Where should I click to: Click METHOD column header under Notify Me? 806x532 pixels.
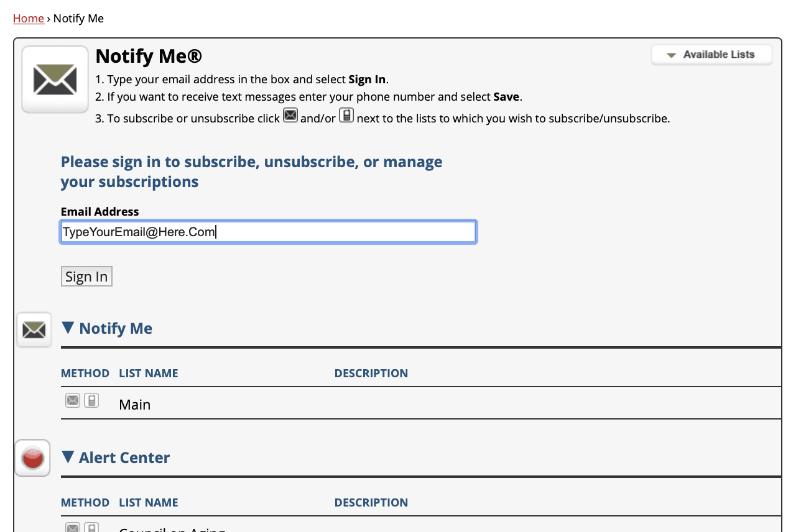[x=85, y=374]
